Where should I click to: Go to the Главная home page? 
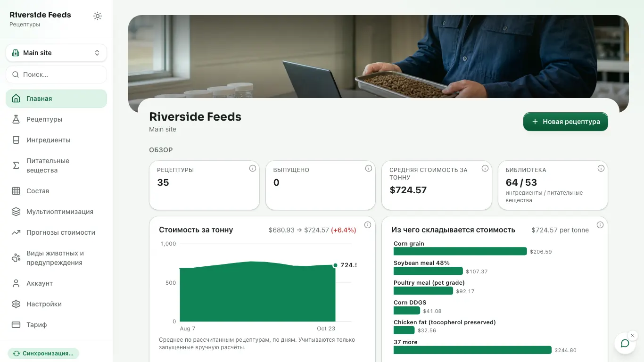(x=57, y=99)
